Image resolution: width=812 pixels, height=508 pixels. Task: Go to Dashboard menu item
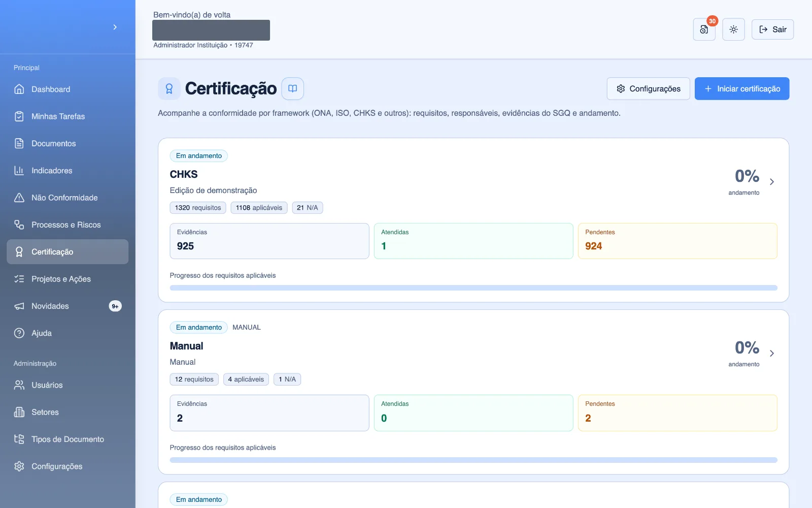(x=67, y=89)
